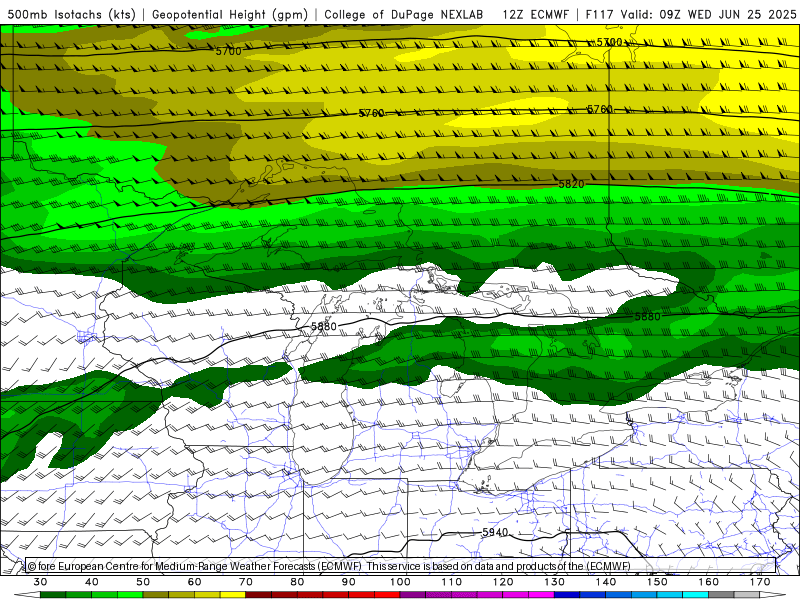Click the 110 value on the color scale
The width and height of the screenshot is (800, 600).
[452, 582]
